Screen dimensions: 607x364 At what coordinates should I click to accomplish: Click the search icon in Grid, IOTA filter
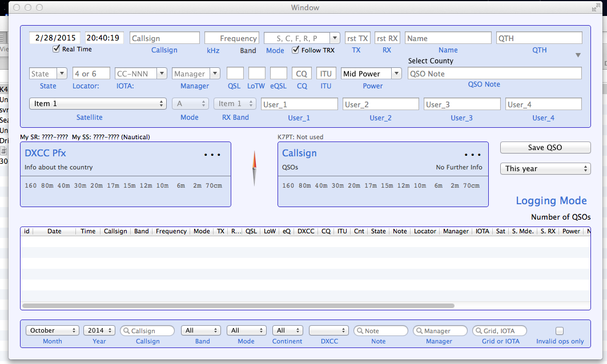click(479, 331)
